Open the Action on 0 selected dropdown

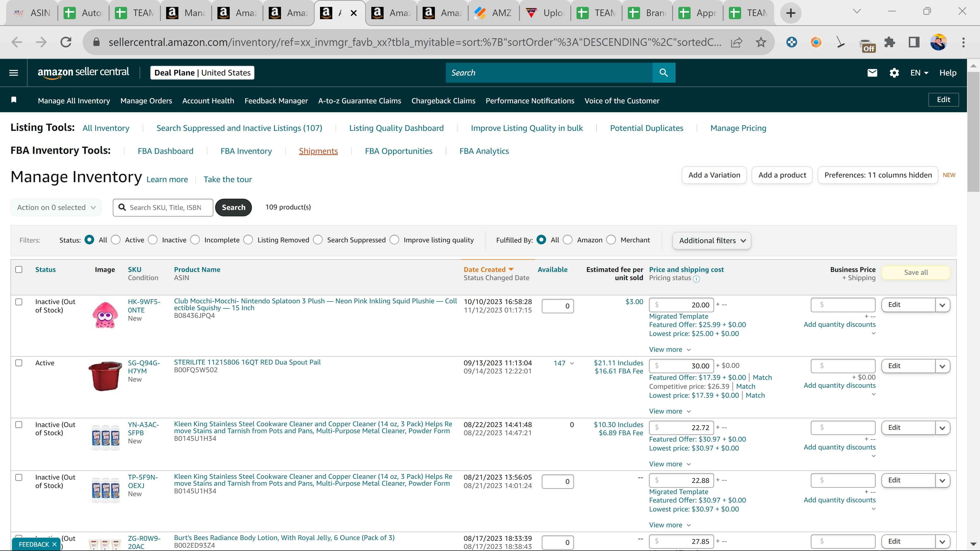point(56,207)
